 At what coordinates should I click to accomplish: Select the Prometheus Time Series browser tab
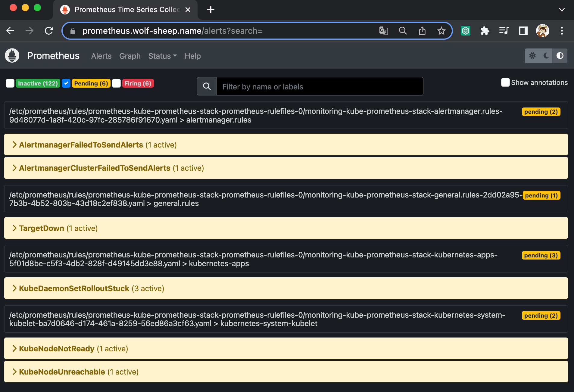pyautogui.click(x=125, y=10)
